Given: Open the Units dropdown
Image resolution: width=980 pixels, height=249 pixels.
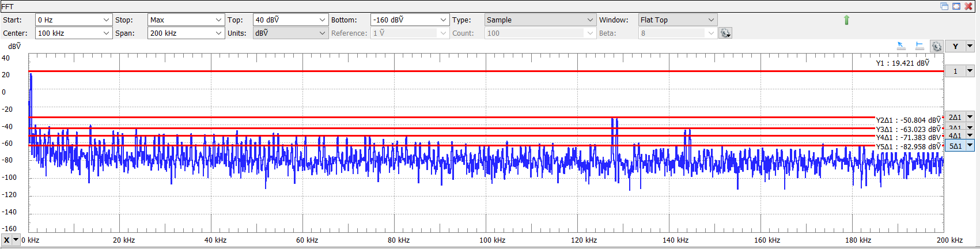Looking at the screenshot, I should pyautogui.click(x=322, y=33).
